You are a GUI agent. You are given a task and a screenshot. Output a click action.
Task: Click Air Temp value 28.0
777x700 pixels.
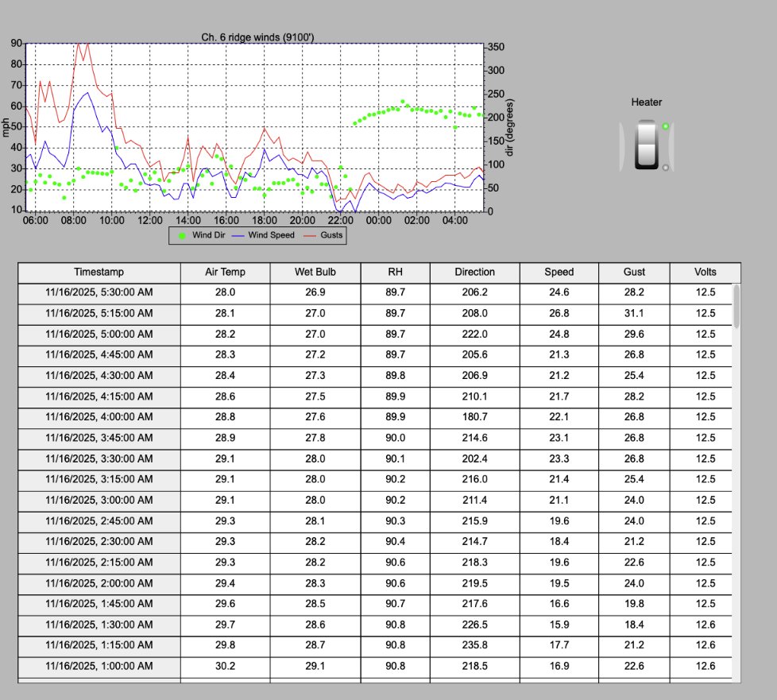coord(225,292)
